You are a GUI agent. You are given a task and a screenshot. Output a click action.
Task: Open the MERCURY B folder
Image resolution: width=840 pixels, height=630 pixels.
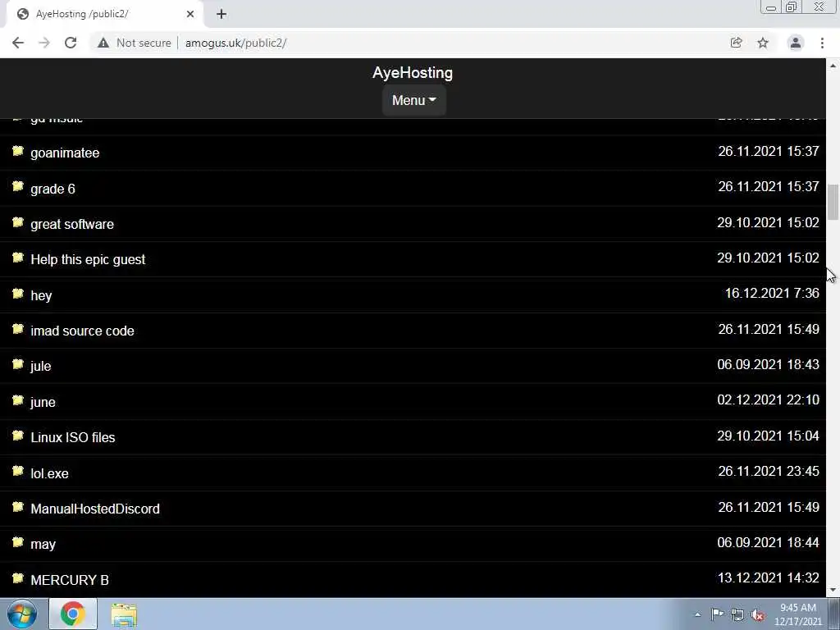pyautogui.click(x=70, y=580)
